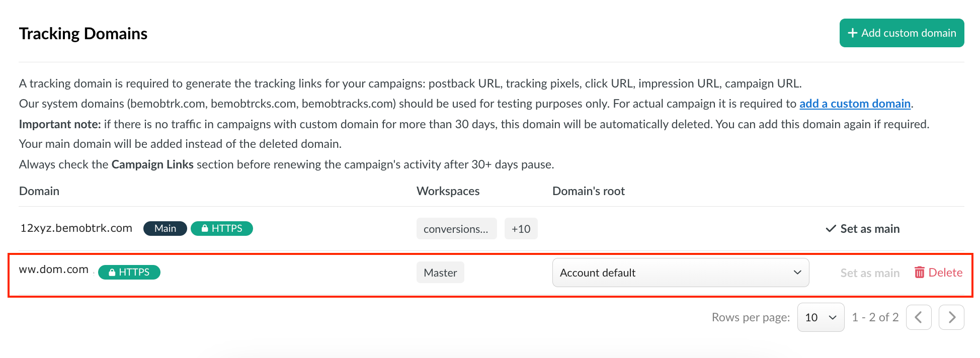Click the Add custom domain button

(x=902, y=33)
